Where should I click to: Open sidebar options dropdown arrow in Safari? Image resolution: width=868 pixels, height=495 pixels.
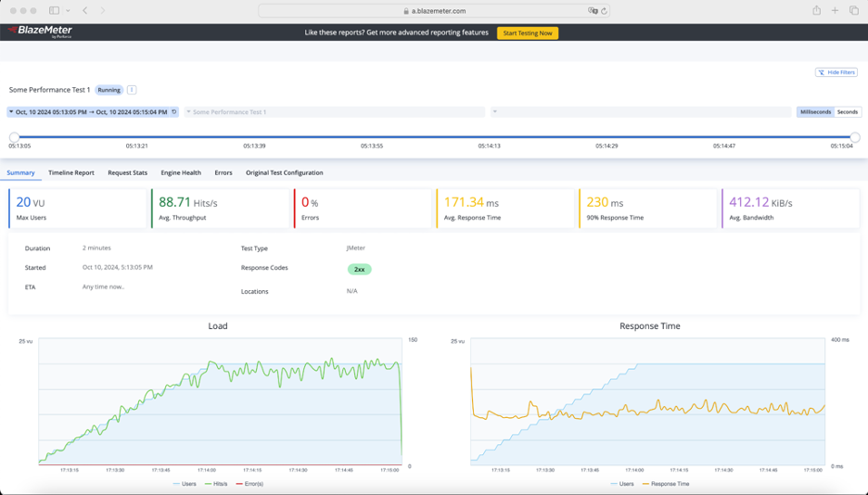(x=68, y=10)
